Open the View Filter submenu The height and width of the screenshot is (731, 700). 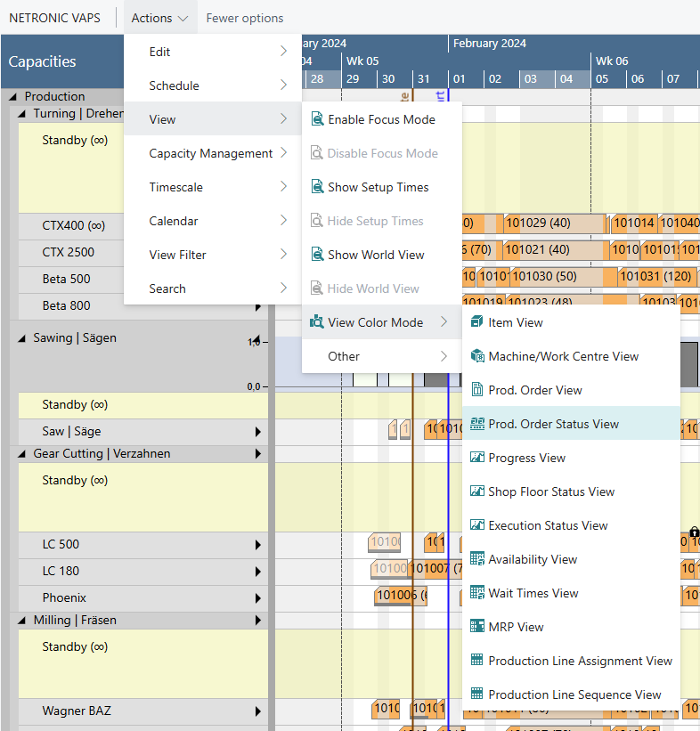(213, 255)
